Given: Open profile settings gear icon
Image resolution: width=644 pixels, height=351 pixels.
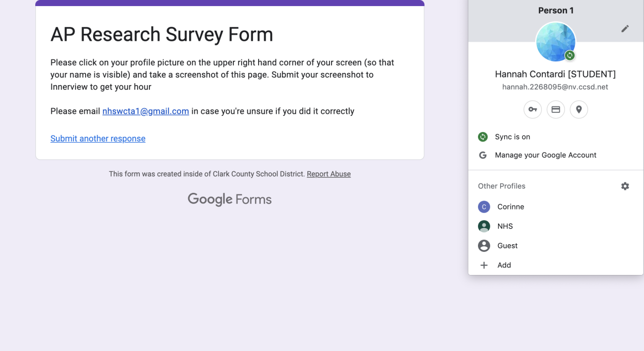Looking at the screenshot, I should (625, 186).
